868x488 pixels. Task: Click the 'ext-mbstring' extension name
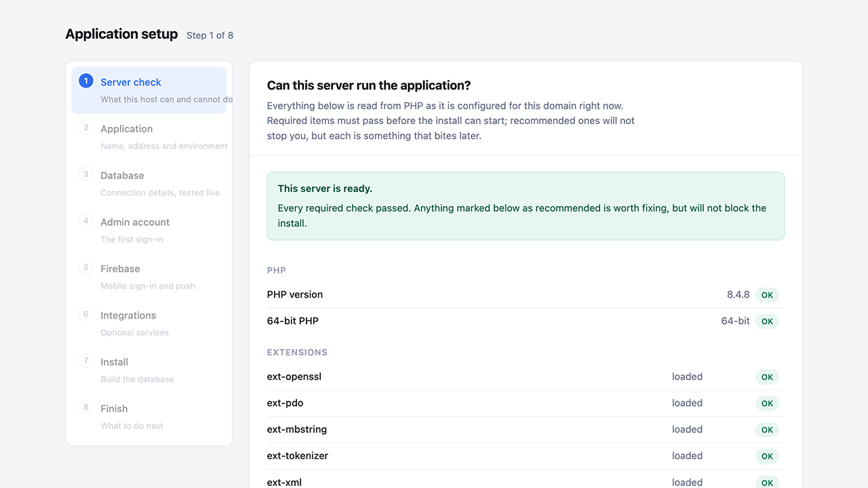point(297,430)
